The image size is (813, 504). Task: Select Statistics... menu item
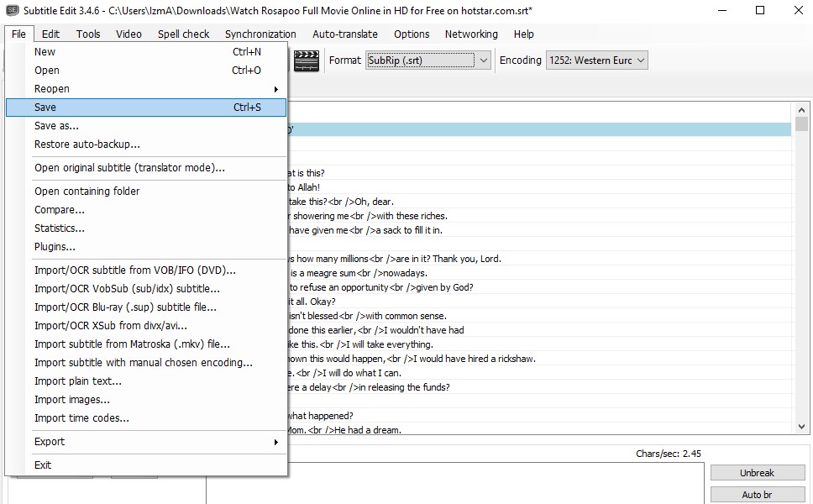59,228
